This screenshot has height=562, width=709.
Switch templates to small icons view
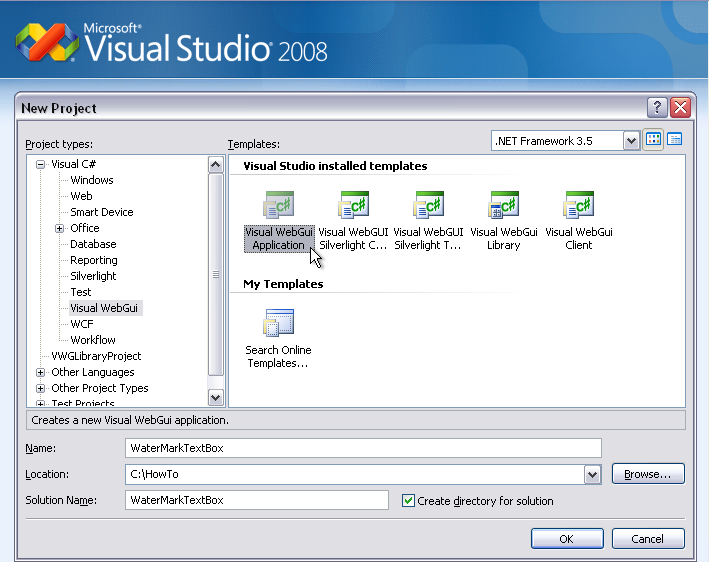point(675,139)
